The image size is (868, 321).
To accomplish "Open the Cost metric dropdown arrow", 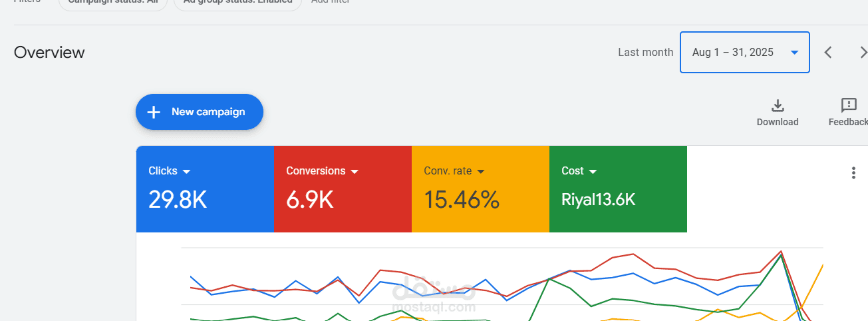I will (x=593, y=172).
